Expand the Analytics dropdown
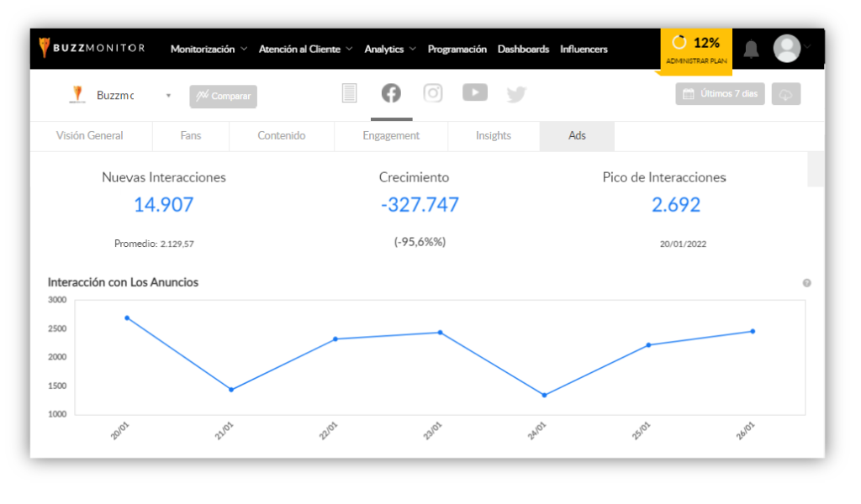This screenshot has height=504, width=861. [390, 49]
